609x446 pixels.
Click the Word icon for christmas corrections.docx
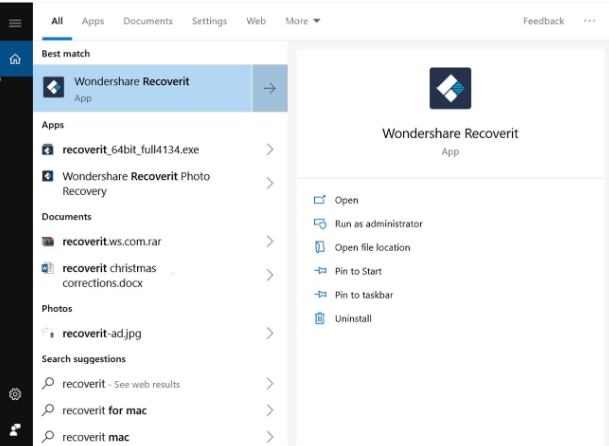47,268
